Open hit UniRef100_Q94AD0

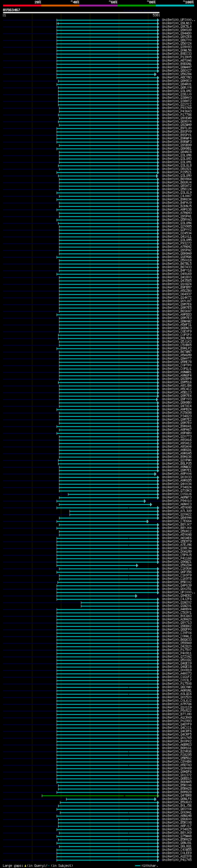tap(177, 33)
